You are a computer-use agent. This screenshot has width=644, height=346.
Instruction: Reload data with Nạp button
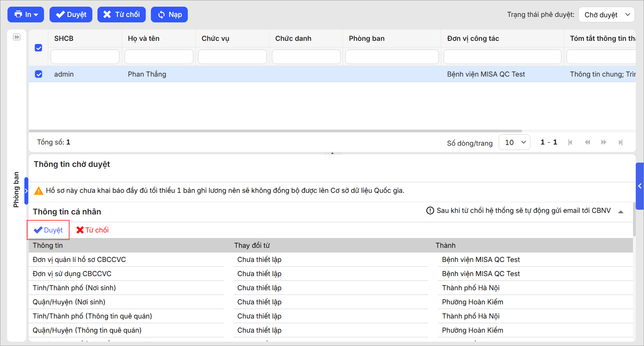pos(169,15)
